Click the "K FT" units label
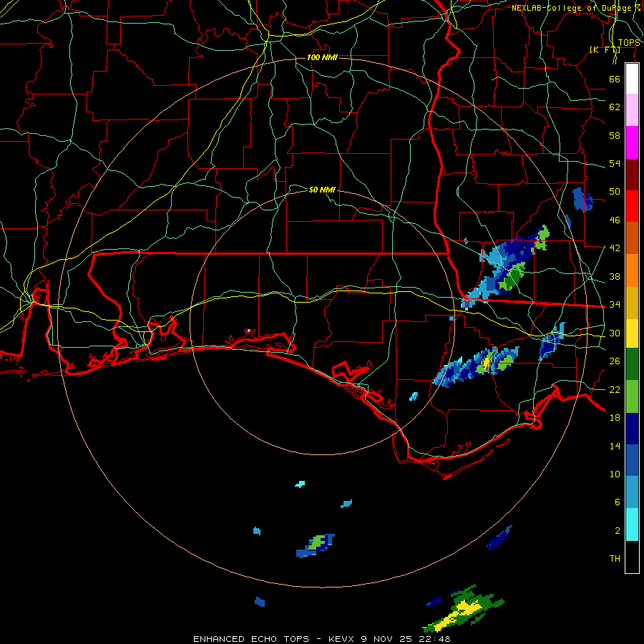 coord(605,50)
